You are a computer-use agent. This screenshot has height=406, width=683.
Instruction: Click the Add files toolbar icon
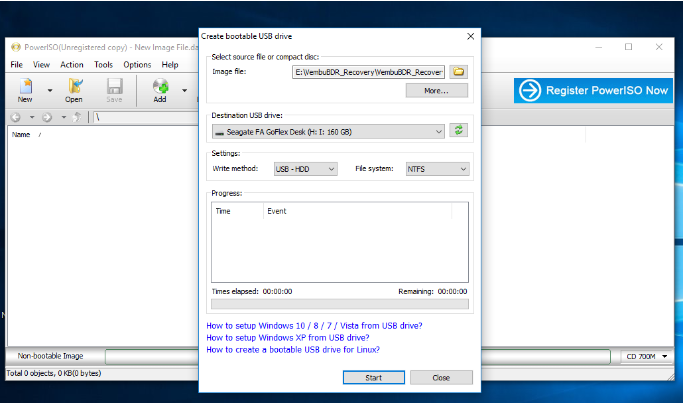(x=160, y=90)
